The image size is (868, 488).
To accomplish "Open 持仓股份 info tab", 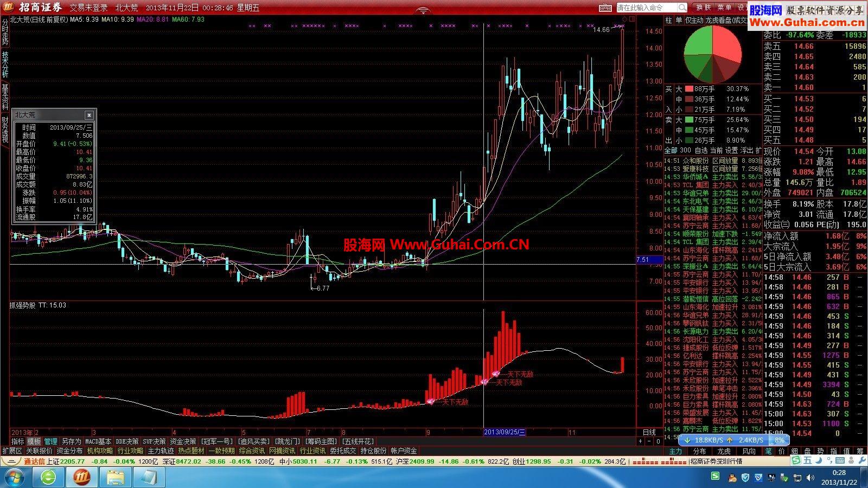I will (x=373, y=451).
